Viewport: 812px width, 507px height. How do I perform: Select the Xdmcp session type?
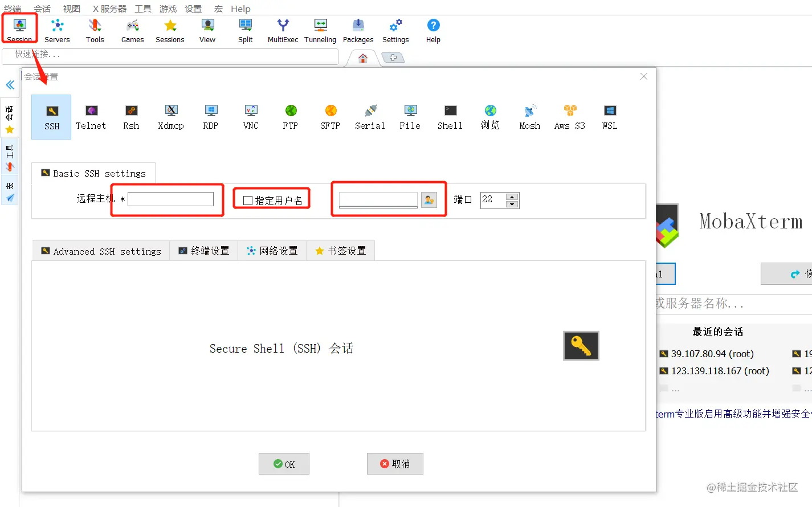coord(171,117)
